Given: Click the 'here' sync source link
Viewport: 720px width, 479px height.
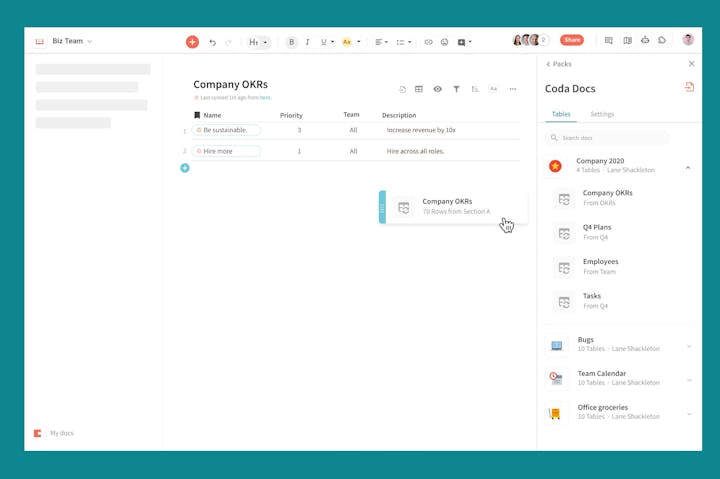Looking at the screenshot, I should coord(265,98).
